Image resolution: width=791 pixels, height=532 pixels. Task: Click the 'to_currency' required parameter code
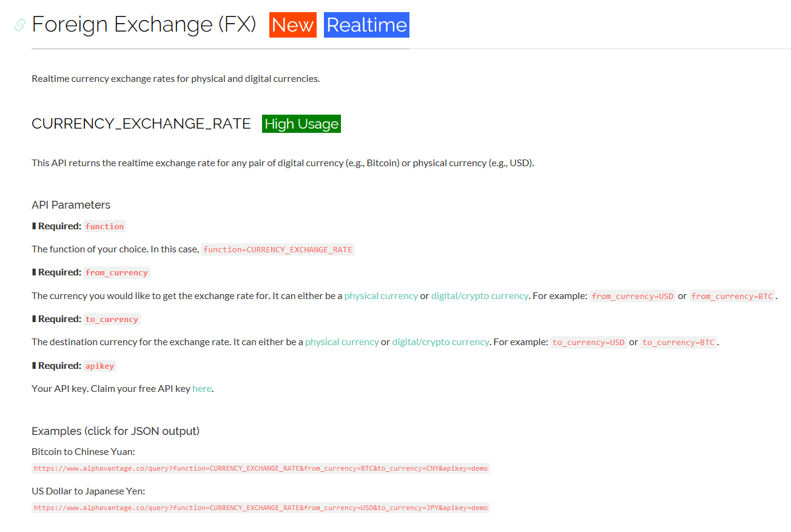point(112,319)
